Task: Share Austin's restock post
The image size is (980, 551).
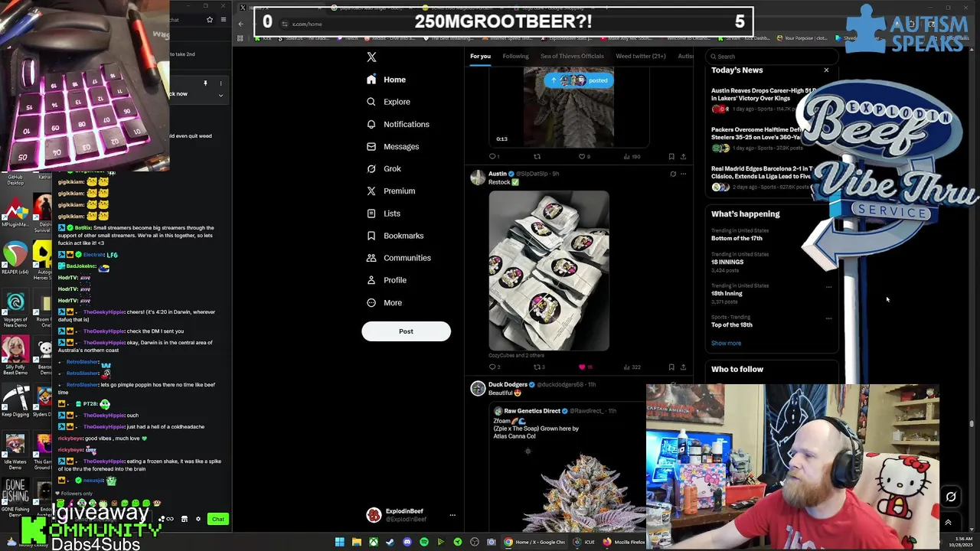Action: click(x=683, y=367)
